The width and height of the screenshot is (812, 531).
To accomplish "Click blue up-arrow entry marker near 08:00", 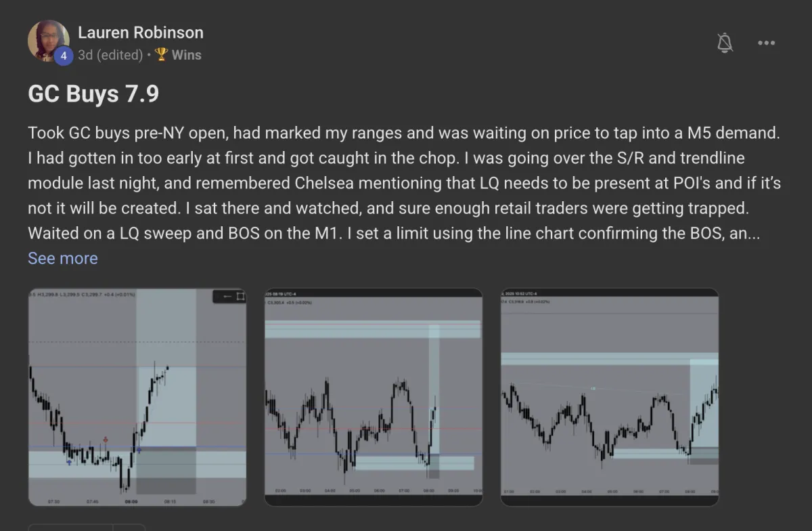I will tap(139, 449).
